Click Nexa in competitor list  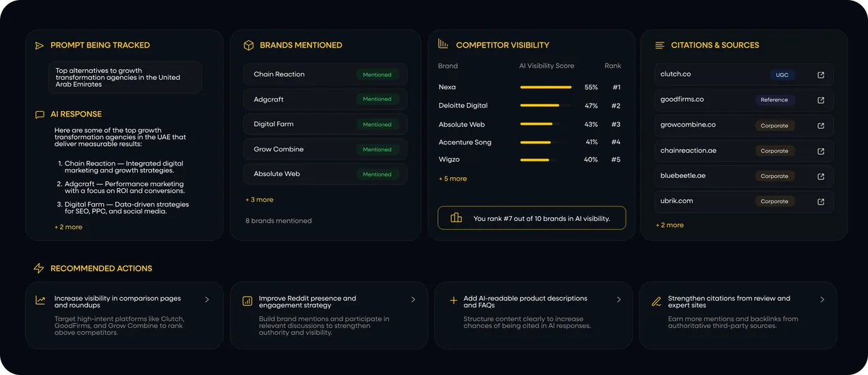[x=447, y=87]
